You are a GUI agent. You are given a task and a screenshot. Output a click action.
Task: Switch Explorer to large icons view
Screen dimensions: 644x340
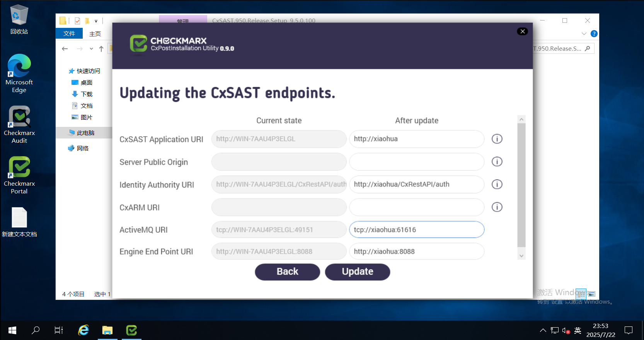592,294
